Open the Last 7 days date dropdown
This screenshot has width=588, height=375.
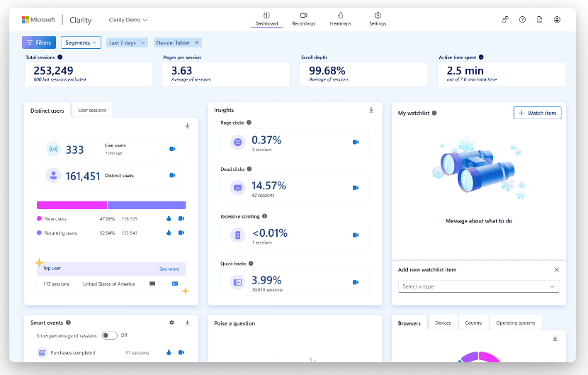point(127,43)
